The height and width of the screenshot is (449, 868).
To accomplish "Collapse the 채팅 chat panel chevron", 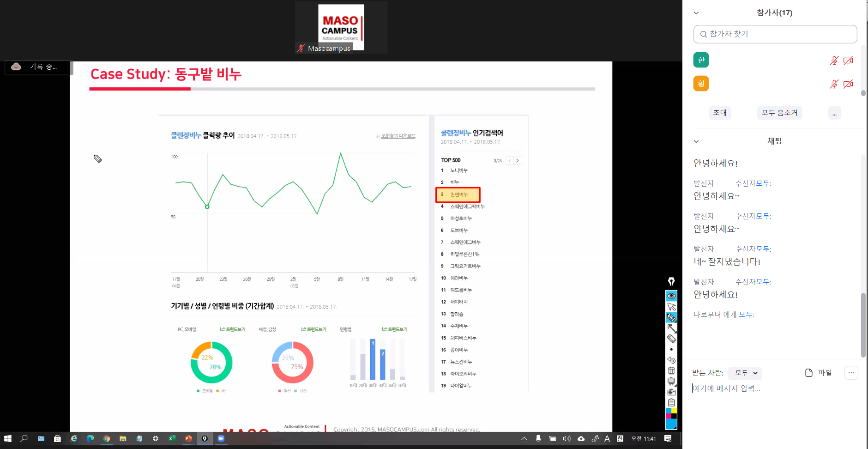I will click(696, 141).
